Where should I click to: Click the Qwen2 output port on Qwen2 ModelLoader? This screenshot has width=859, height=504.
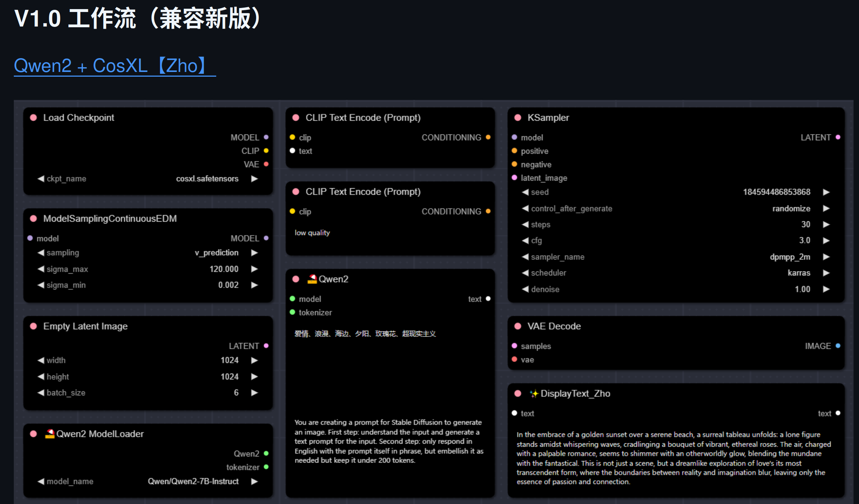point(266,453)
